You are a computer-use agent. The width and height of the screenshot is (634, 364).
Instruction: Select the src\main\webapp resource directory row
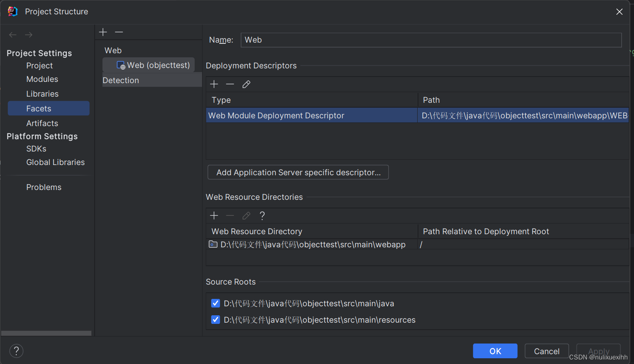417,244
